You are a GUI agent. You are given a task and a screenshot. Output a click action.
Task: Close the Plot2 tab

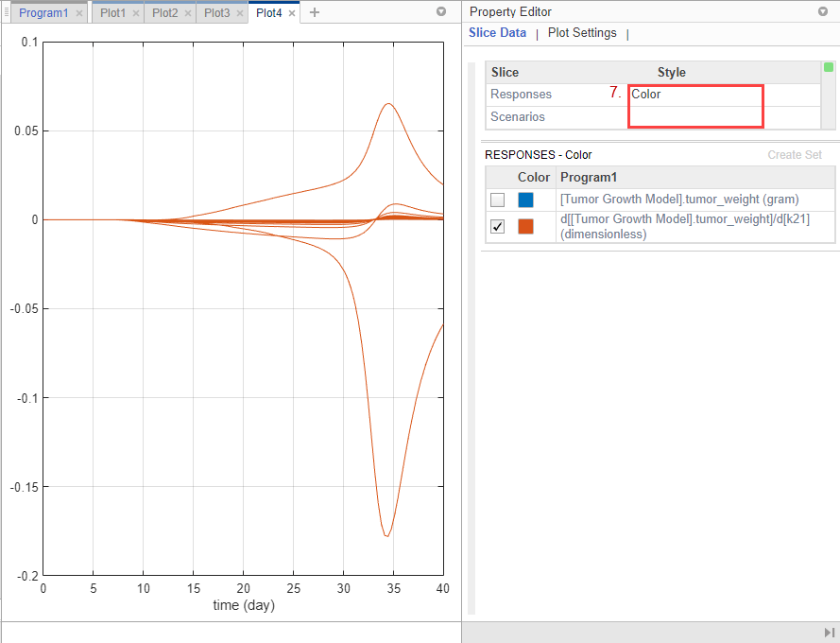(188, 13)
